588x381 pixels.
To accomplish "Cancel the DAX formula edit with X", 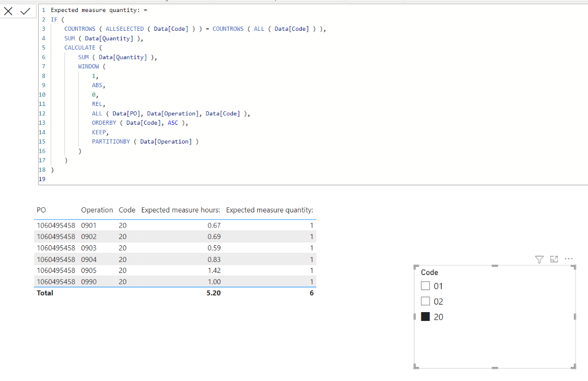I will (8, 11).
